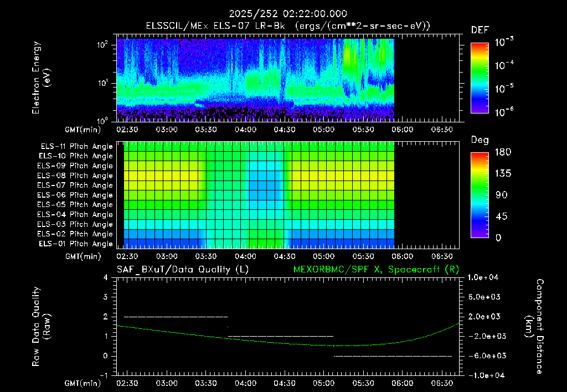
Task: Select the 1.0e+04 right axis value
Action: point(483,277)
